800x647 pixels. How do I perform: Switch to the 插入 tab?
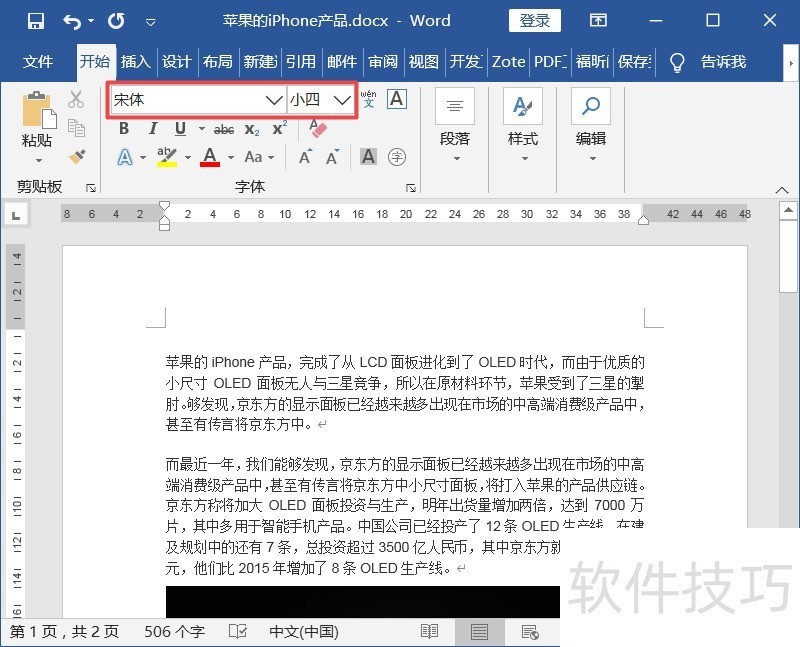coord(136,62)
